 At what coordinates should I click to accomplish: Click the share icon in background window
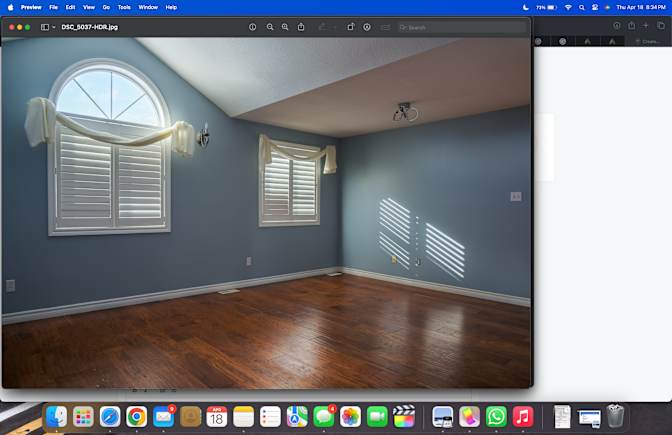(x=631, y=26)
